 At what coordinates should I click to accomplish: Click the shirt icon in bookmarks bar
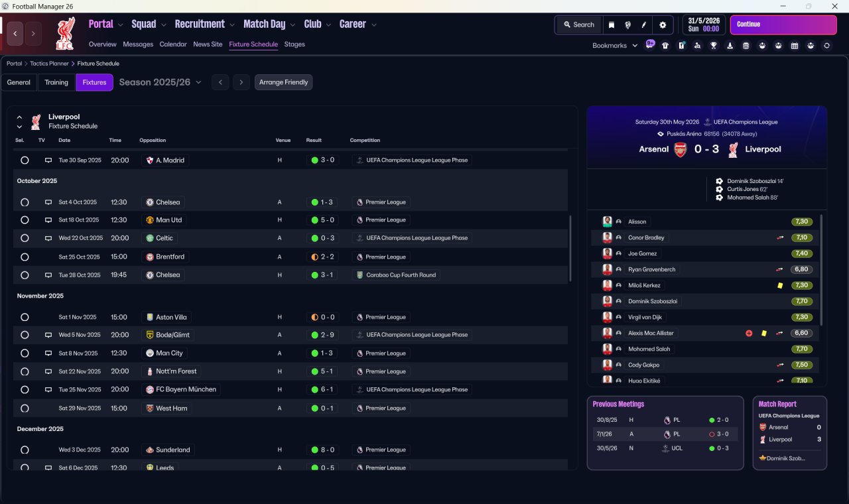coord(665,46)
